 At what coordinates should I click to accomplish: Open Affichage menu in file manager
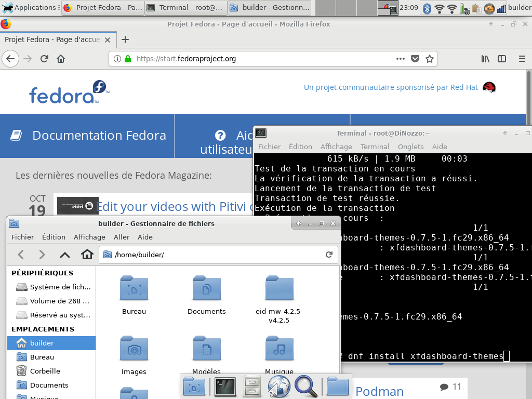pos(89,237)
